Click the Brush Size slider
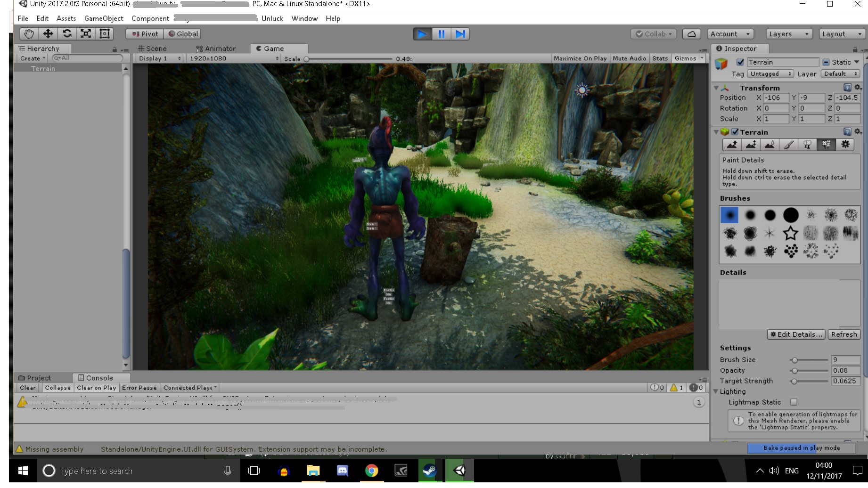 (x=809, y=360)
